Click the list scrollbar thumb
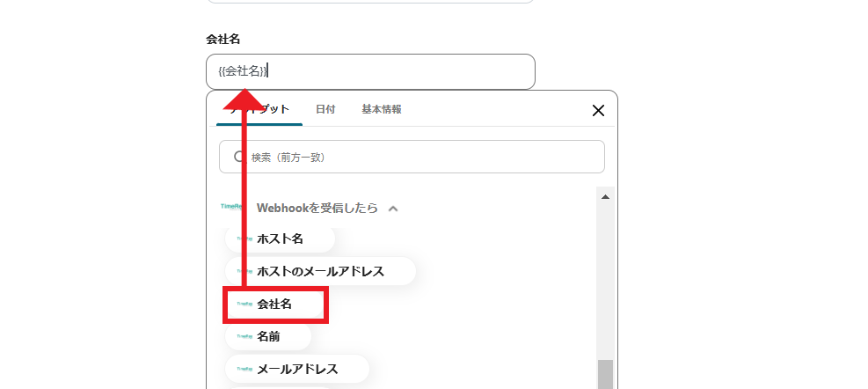 606,375
